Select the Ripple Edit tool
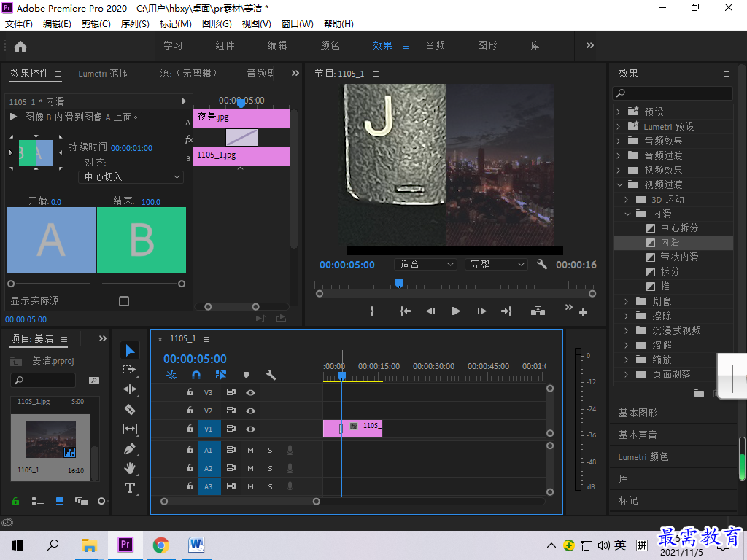The image size is (747, 560). [x=130, y=389]
